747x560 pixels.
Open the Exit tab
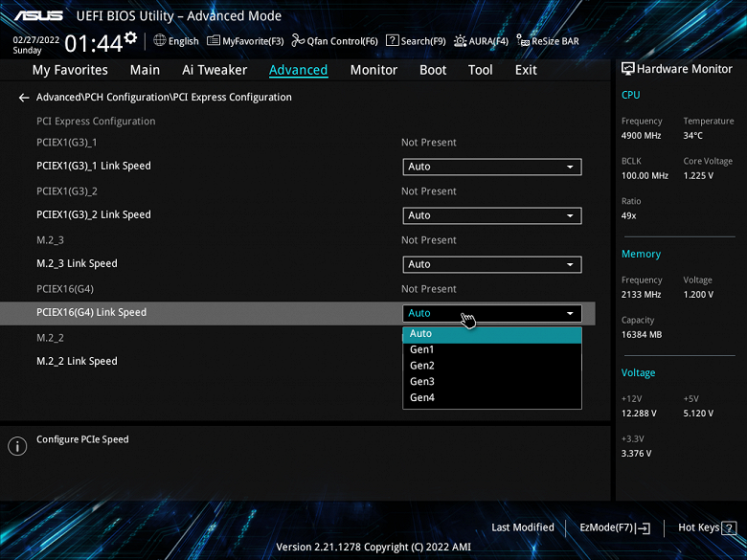coord(526,70)
